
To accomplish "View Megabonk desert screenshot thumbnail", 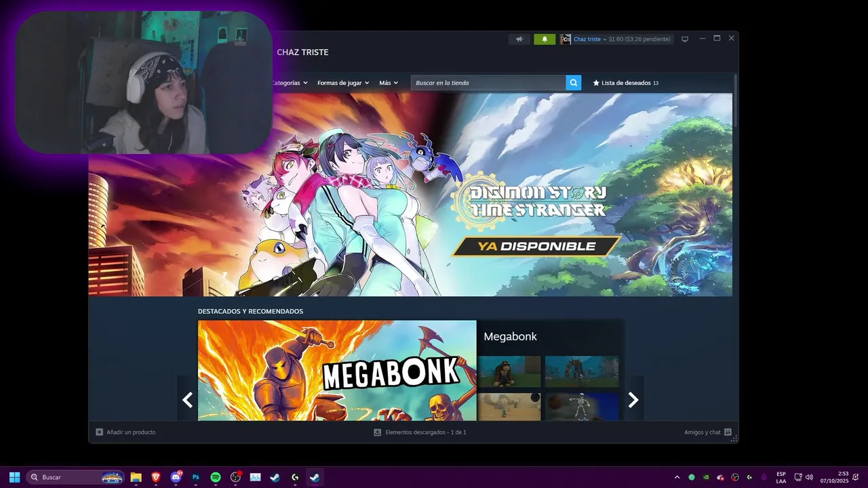I will [x=509, y=407].
